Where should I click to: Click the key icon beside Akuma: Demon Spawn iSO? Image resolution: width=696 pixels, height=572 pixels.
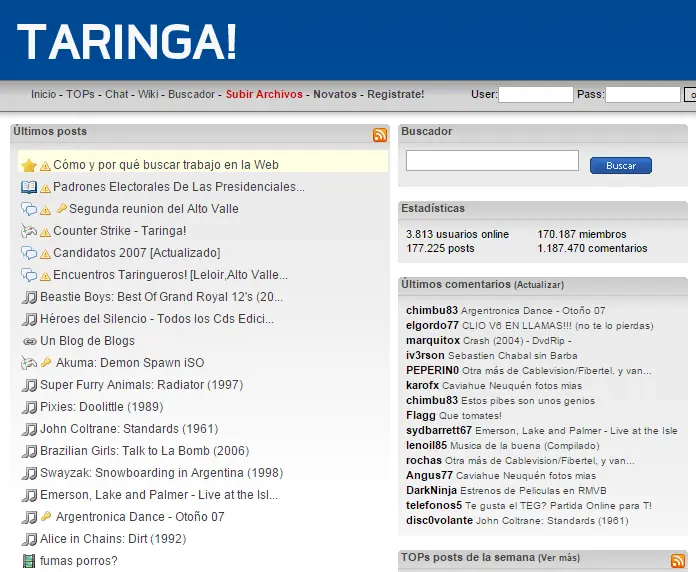point(46,363)
